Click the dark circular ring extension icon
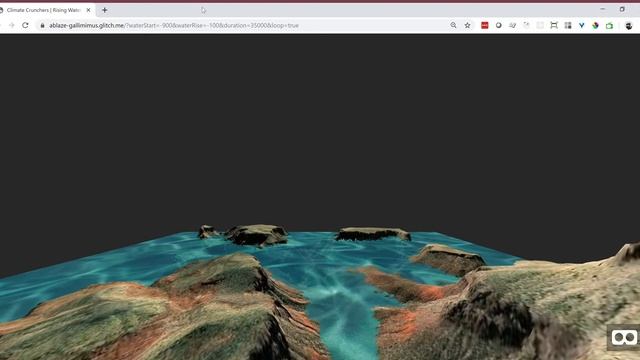 tap(498, 25)
